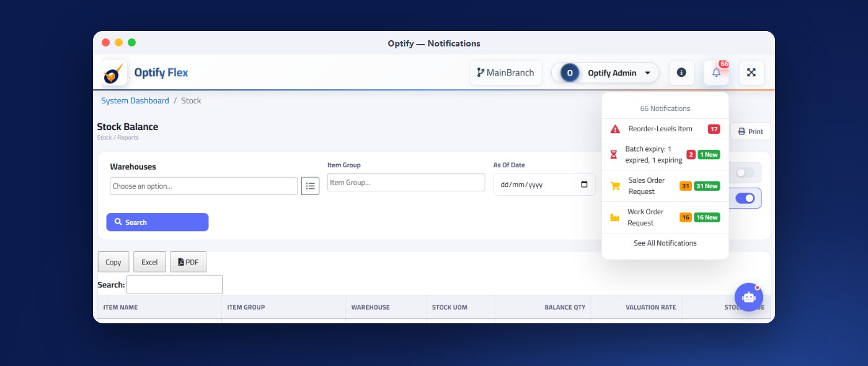Open the Item Group selector field

click(x=406, y=183)
